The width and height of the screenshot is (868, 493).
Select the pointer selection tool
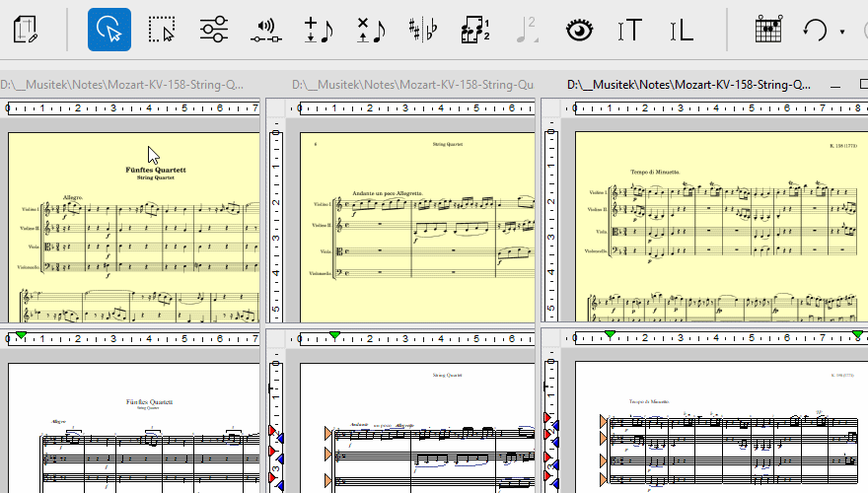coord(109,30)
